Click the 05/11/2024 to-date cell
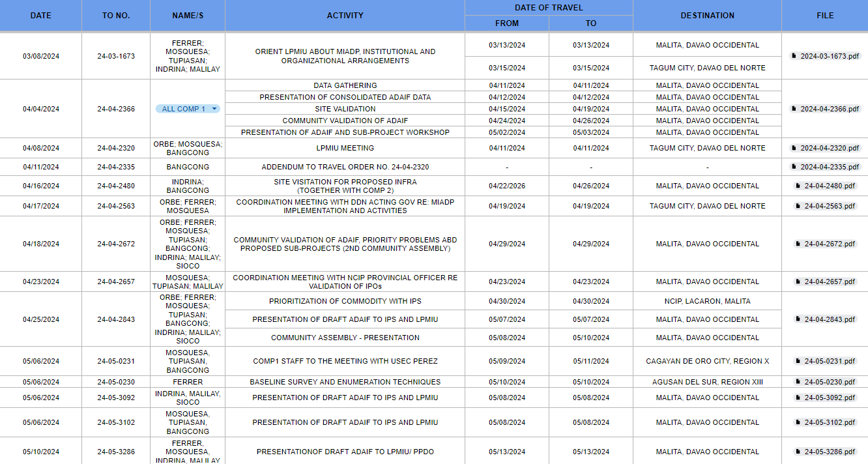This screenshot has height=464, width=868. 591,361
